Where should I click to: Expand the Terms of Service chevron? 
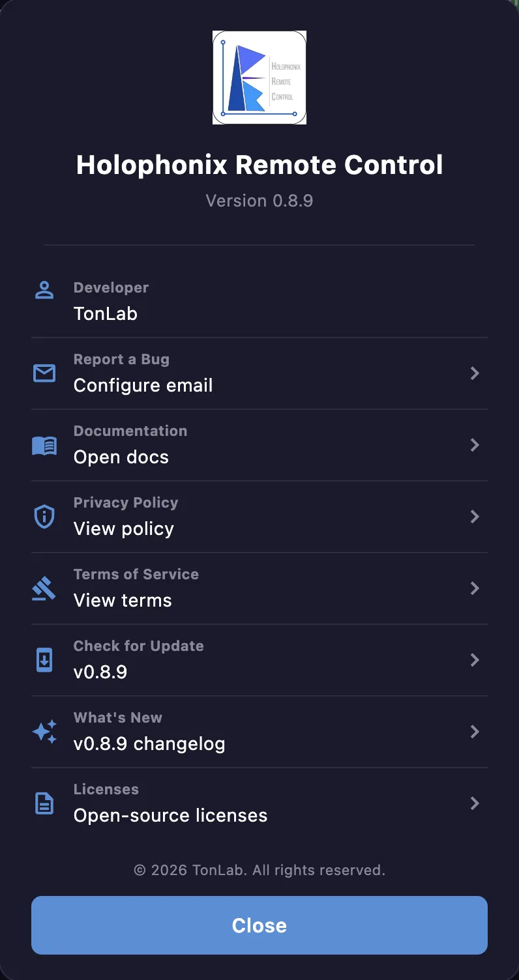pos(475,588)
